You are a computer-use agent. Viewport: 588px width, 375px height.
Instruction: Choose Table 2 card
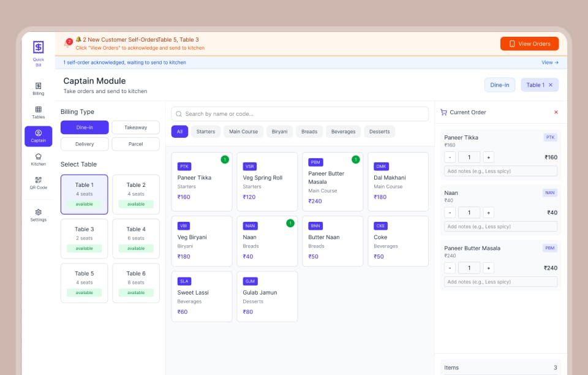pyautogui.click(x=136, y=194)
